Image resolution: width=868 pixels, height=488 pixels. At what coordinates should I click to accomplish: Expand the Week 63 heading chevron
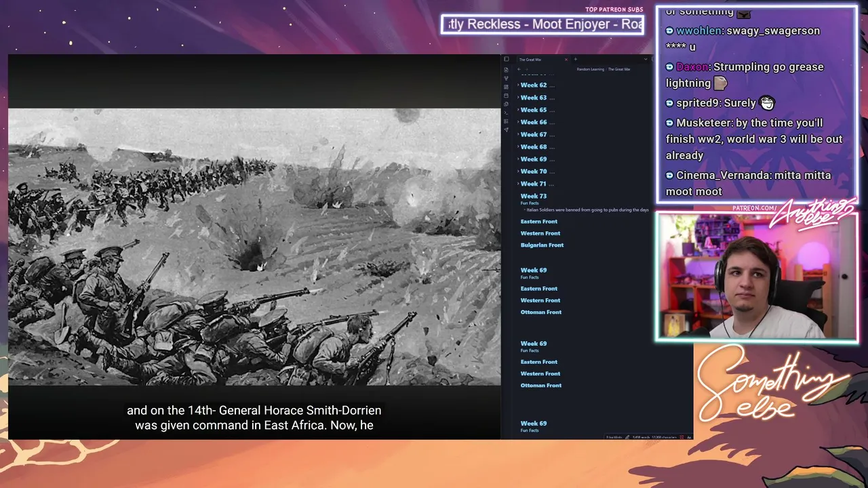click(518, 98)
